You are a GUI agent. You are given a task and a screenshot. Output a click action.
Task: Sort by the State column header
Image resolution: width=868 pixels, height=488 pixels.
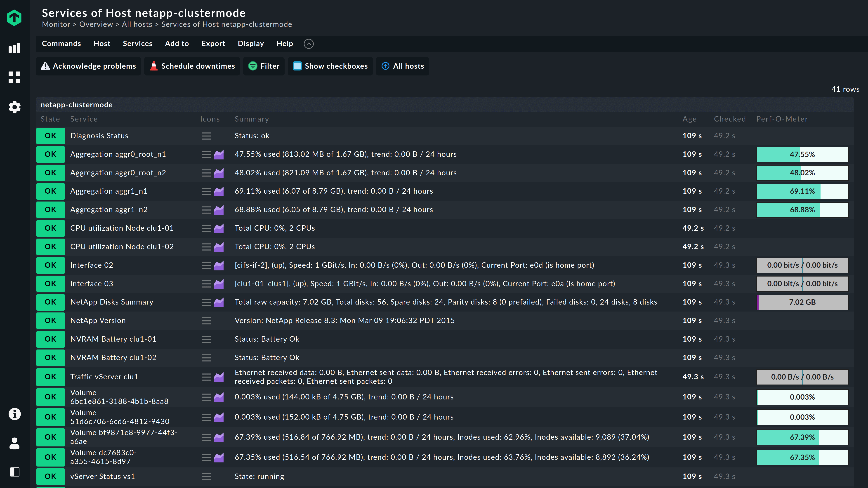pos(50,119)
